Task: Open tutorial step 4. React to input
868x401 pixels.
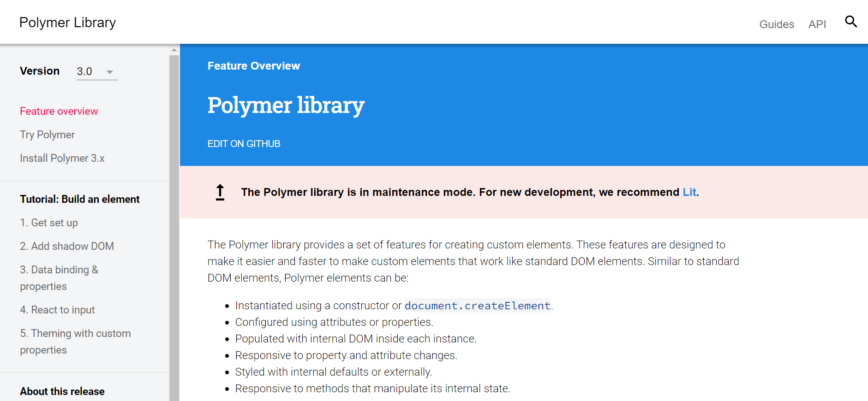Action: tap(57, 310)
